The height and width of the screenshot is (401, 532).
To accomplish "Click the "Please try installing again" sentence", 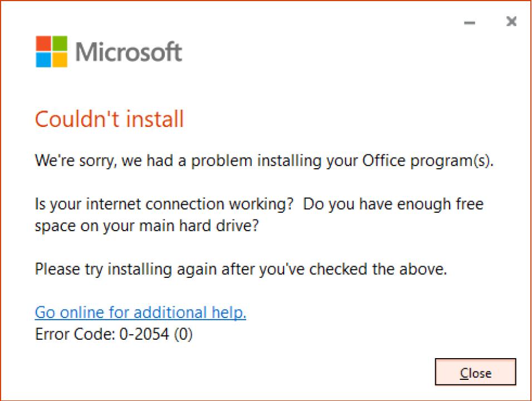I will tap(241, 270).
